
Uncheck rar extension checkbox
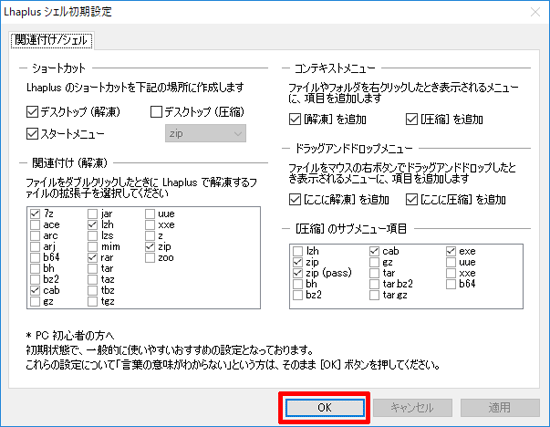(x=93, y=258)
